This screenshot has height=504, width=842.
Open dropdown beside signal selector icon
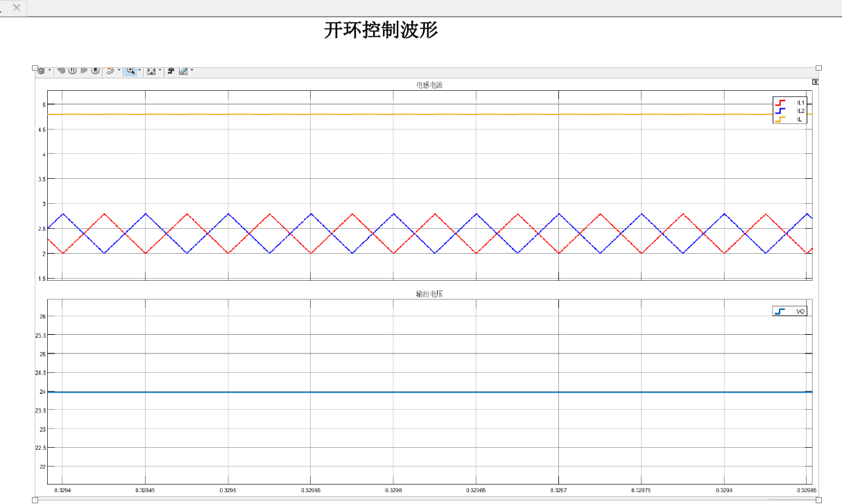pyautogui.click(x=119, y=70)
